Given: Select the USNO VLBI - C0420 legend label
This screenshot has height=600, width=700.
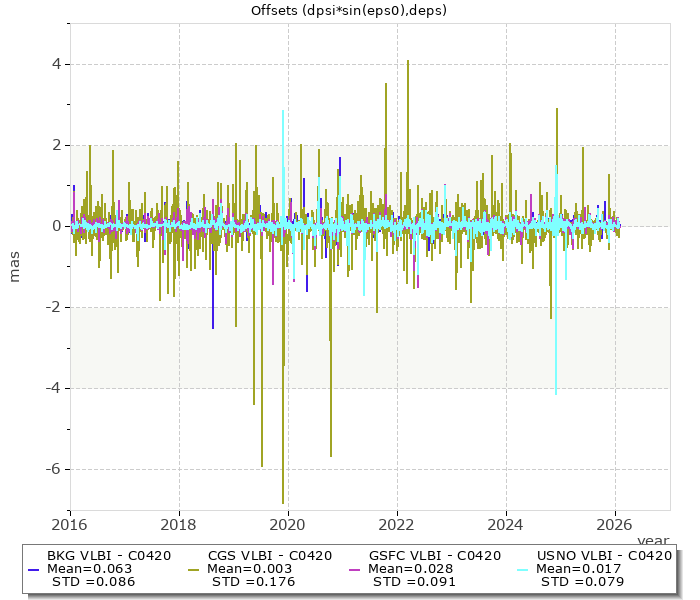Looking at the screenshot, I should point(604,556).
